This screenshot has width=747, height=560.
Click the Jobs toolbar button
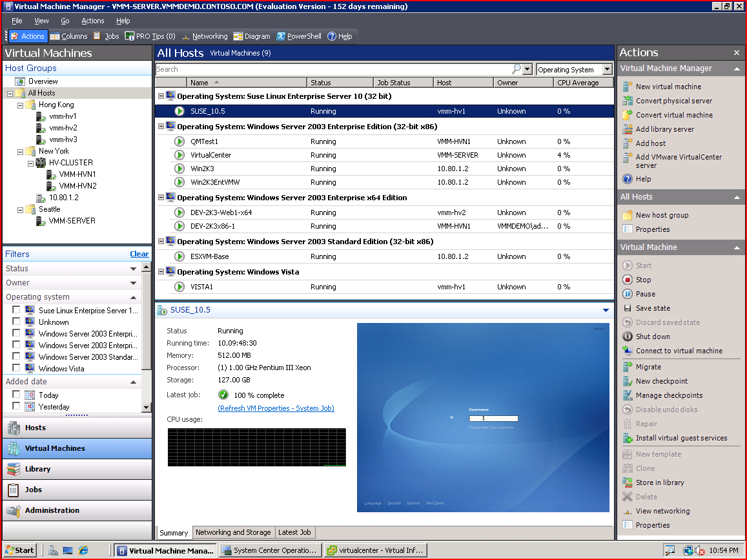pos(107,36)
